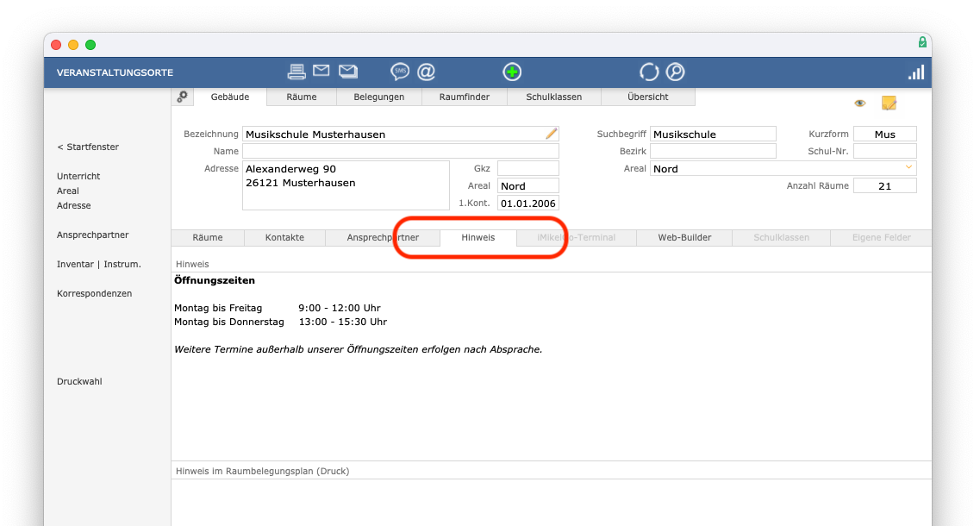
Task: Click the Anzahl Räume field
Action: [x=885, y=185]
